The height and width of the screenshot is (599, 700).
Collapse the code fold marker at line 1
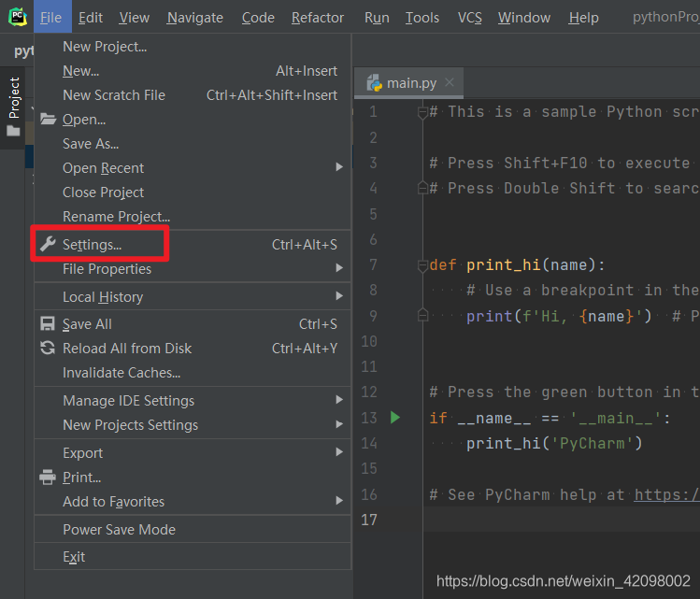click(422, 112)
